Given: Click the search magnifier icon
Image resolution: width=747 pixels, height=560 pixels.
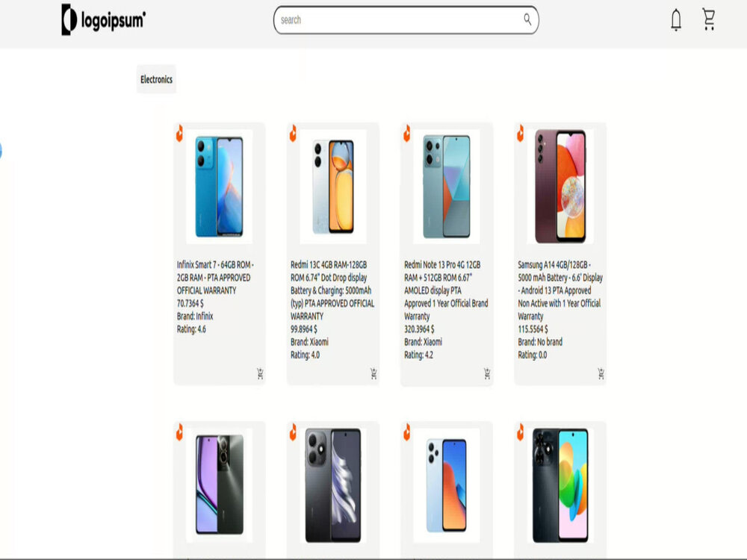Looking at the screenshot, I should [x=527, y=19].
